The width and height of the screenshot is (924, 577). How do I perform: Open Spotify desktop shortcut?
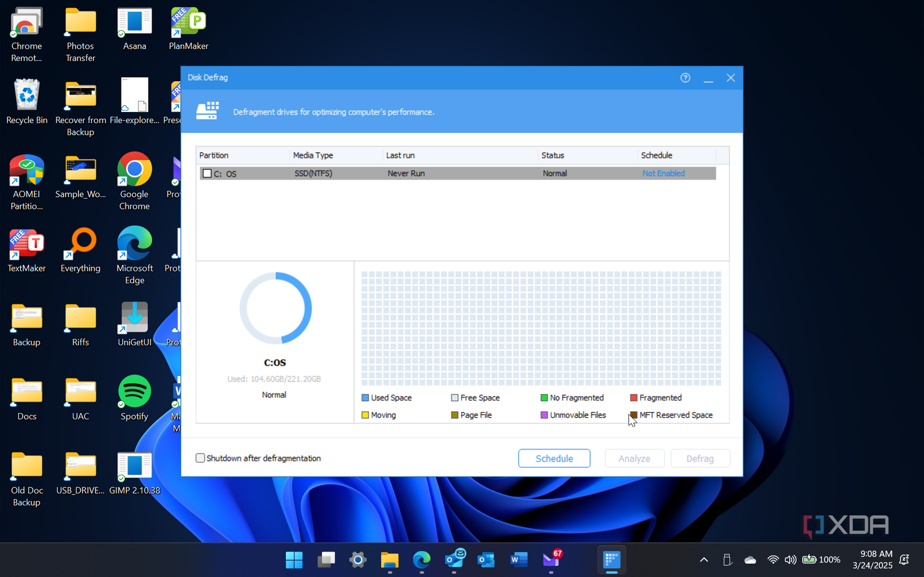[x=134, y=398]
